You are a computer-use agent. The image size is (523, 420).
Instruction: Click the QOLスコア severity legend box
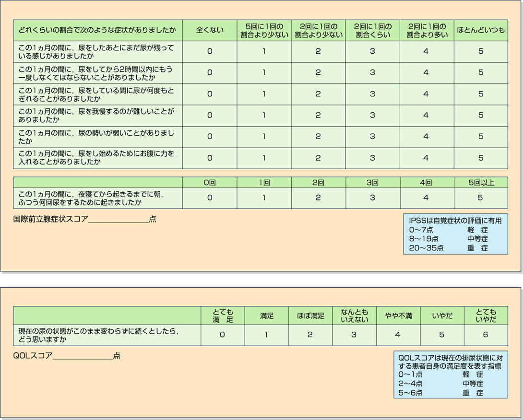[x=450, y=374]
